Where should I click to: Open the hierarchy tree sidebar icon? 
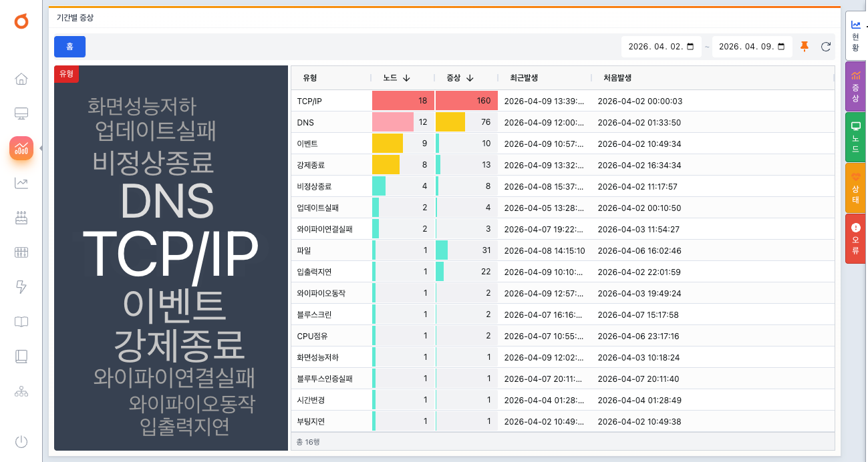tap(21, 391)
